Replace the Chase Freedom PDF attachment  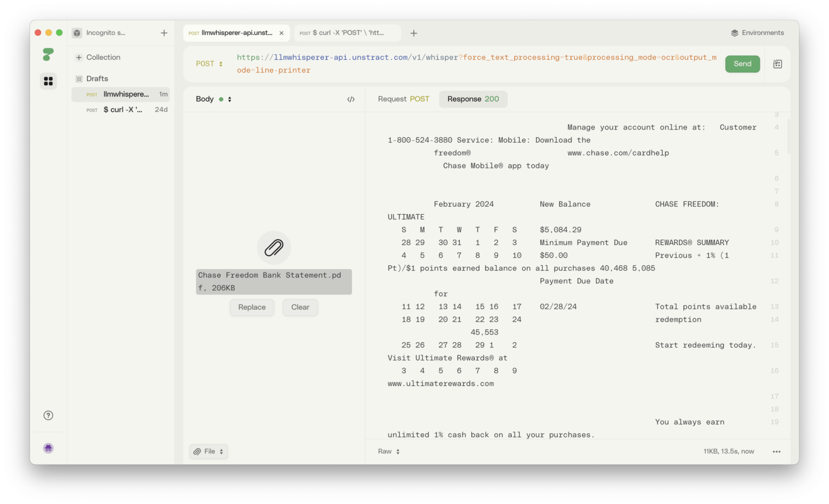coord(252,307)
